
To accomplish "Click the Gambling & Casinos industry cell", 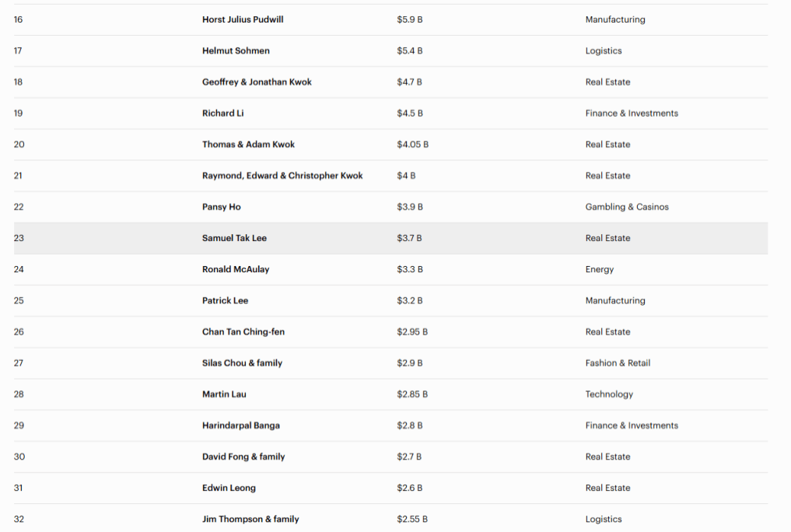I will (627, 207).
